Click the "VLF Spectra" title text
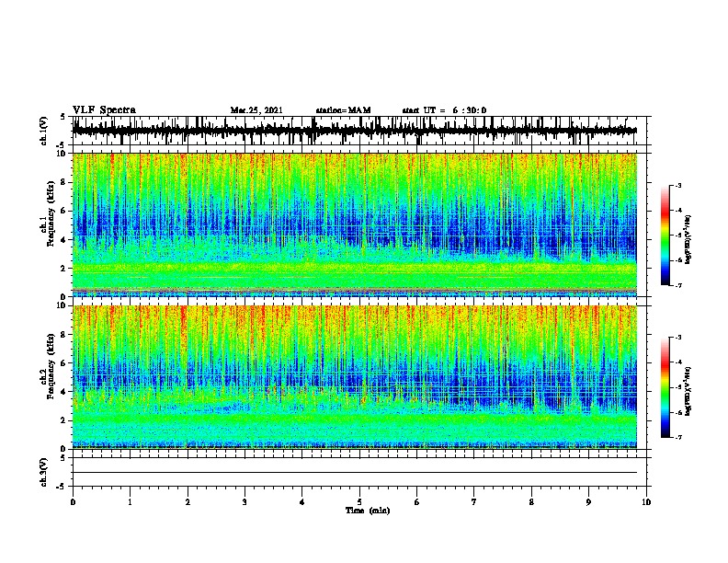Screen dimensions: 728x563 pos(104,110)
